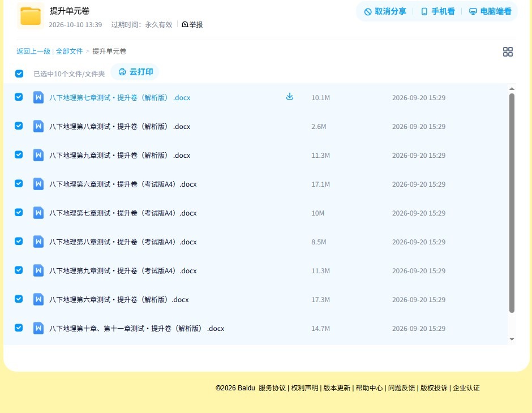This screenshot has height=413, width=532.
Task: Click Word icon of 八下地理第九章测试·提升卷（考试版A4）
Action: [x=38, y=270]
